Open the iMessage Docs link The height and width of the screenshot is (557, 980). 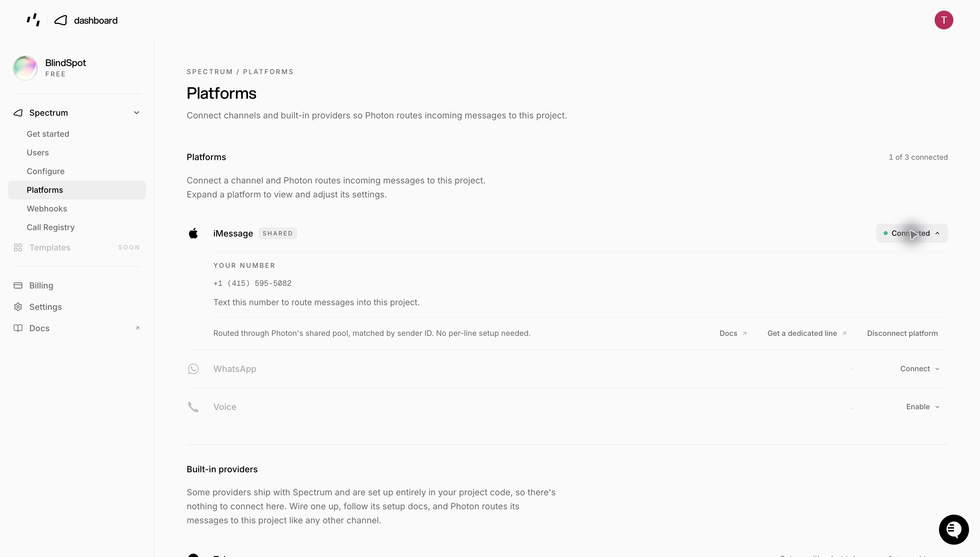click(x=733, y=333)
